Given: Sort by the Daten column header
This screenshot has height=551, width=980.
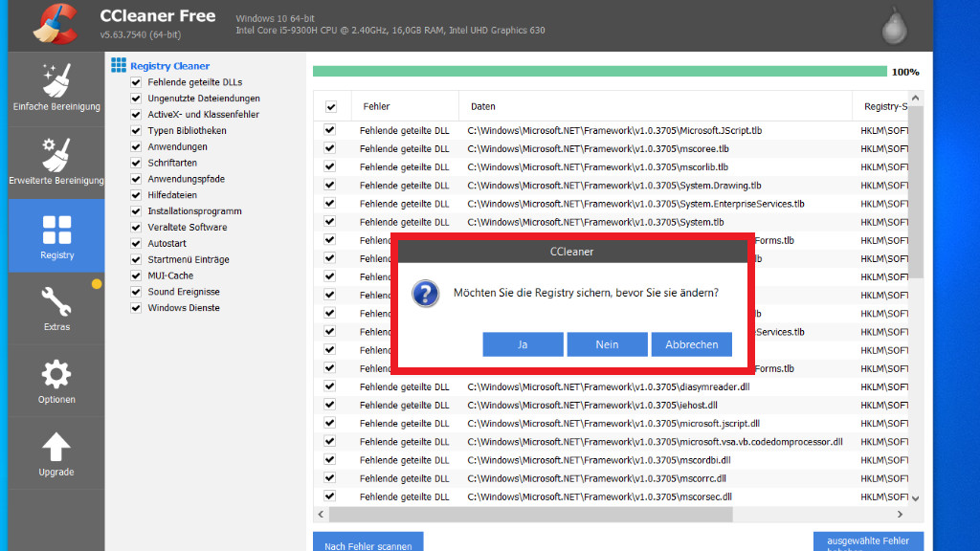Looking at the screenshot, I should click(482, 107).
